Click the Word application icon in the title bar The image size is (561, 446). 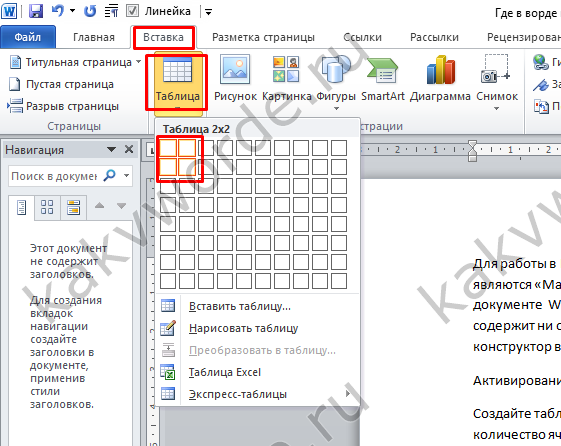point(9,11)
